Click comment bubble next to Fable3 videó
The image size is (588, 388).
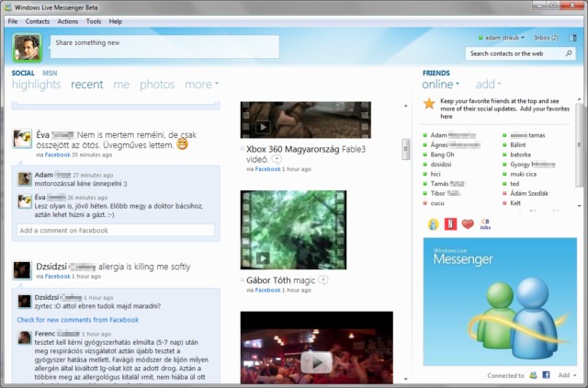pos(277,159)
